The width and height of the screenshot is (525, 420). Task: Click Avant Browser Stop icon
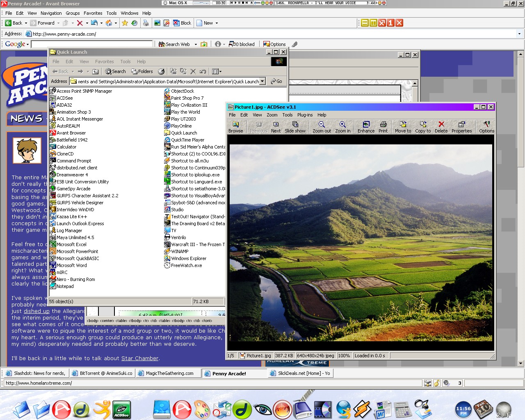[80, 23]
